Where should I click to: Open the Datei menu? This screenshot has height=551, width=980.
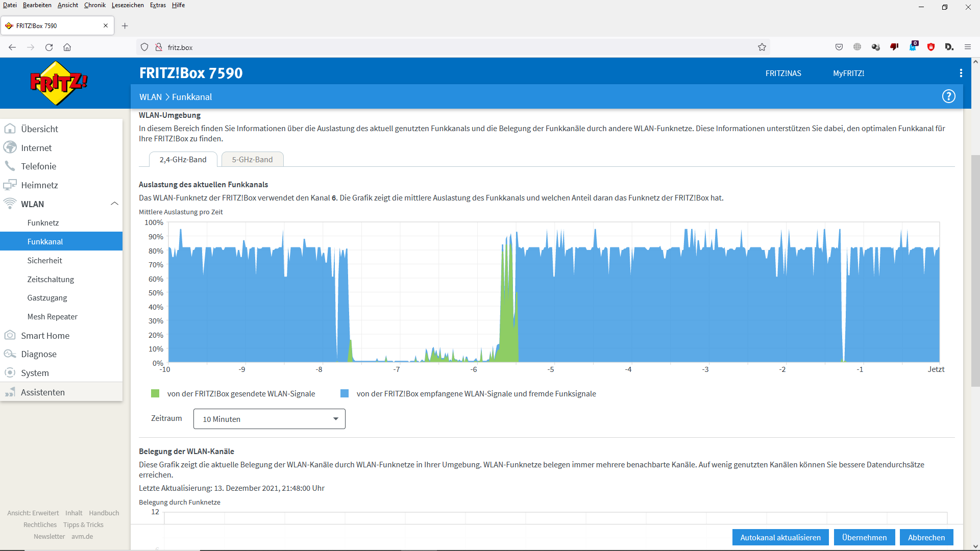10,5
